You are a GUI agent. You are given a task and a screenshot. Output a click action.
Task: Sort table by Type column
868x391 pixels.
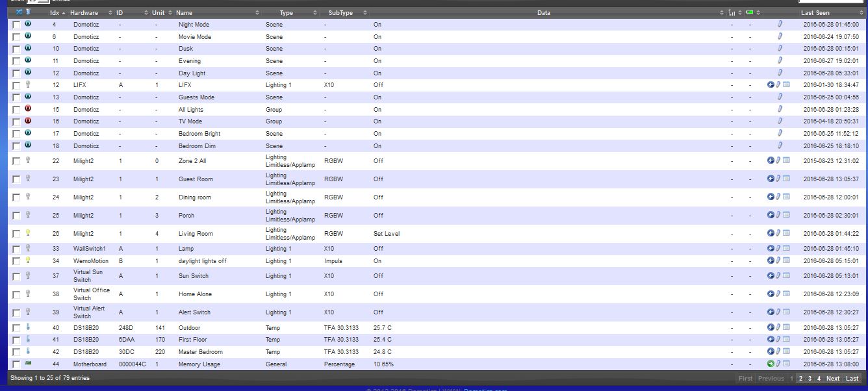pos(290,13)
